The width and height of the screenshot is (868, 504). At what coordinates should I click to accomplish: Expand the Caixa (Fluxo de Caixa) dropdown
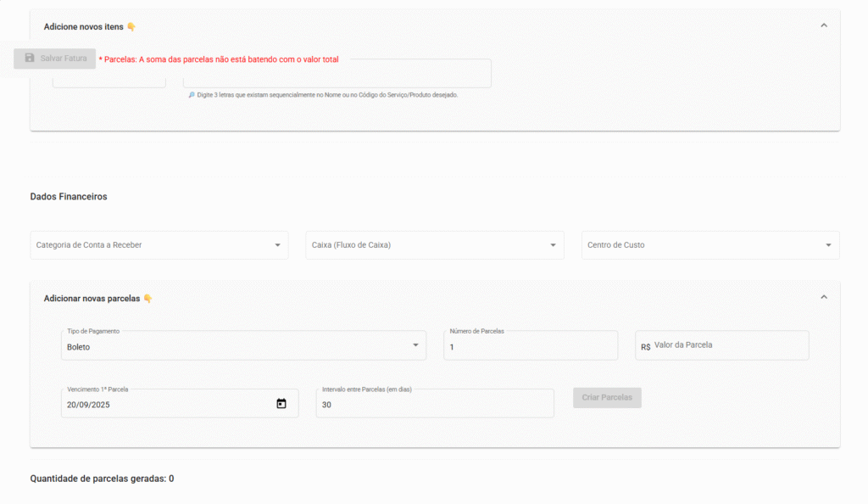(434, 245)
